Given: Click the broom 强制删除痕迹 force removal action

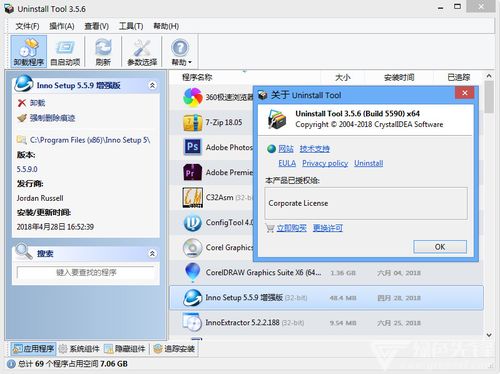Looking at the screenshot, I should [x=46, y=118].
